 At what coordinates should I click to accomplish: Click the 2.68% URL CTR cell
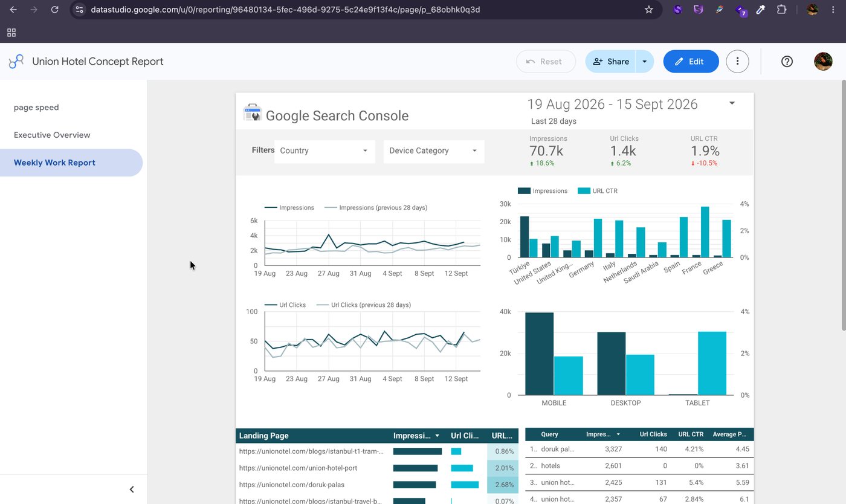503,485
